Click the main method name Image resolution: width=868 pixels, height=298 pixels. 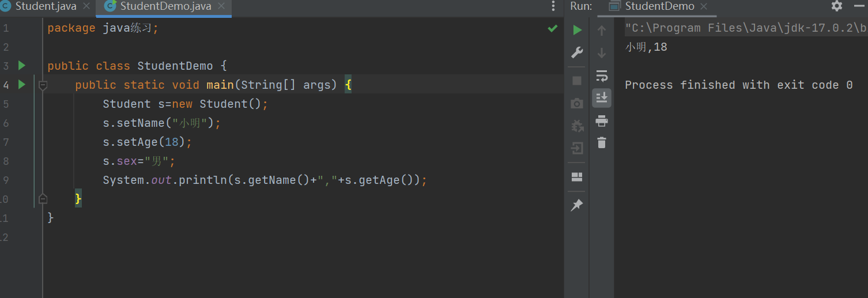point(220,85)
